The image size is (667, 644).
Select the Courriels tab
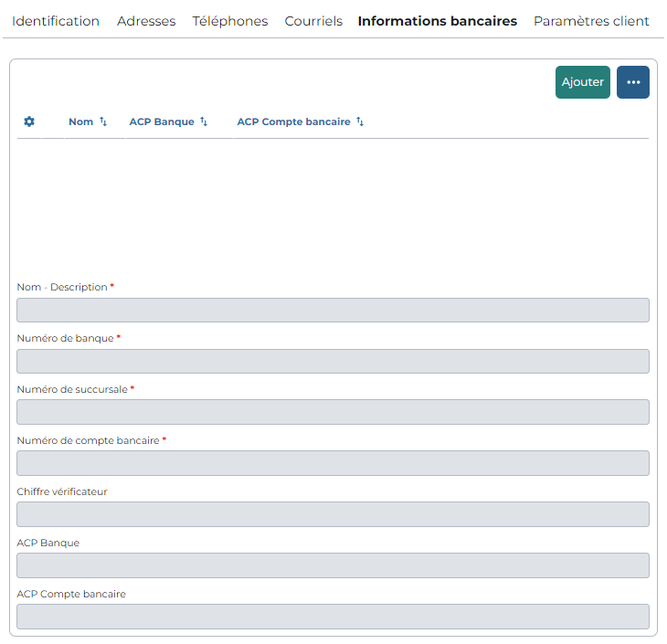coord(313,21)
